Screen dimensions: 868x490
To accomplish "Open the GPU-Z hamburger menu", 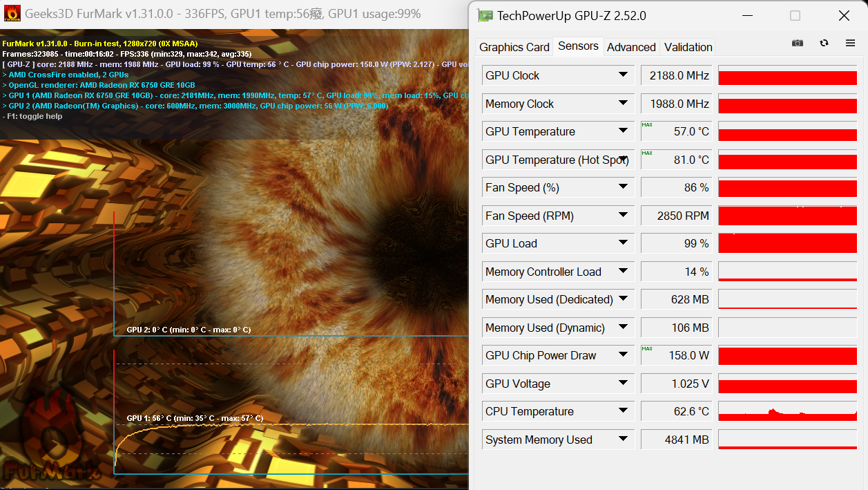I will [x=850, y=43].
